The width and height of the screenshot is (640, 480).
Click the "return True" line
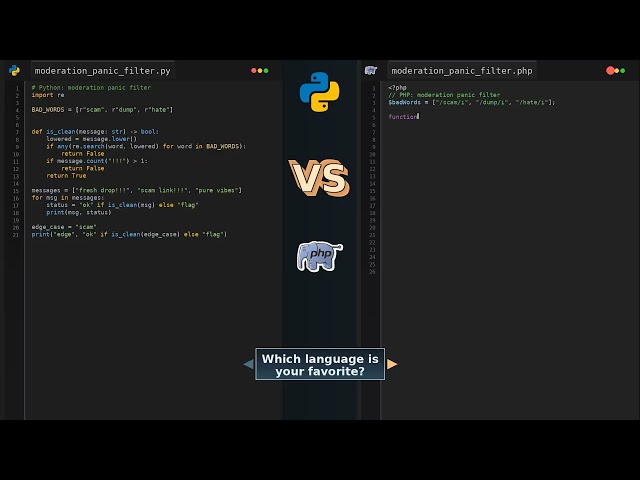pyautogui.click(x=66, y=176)
